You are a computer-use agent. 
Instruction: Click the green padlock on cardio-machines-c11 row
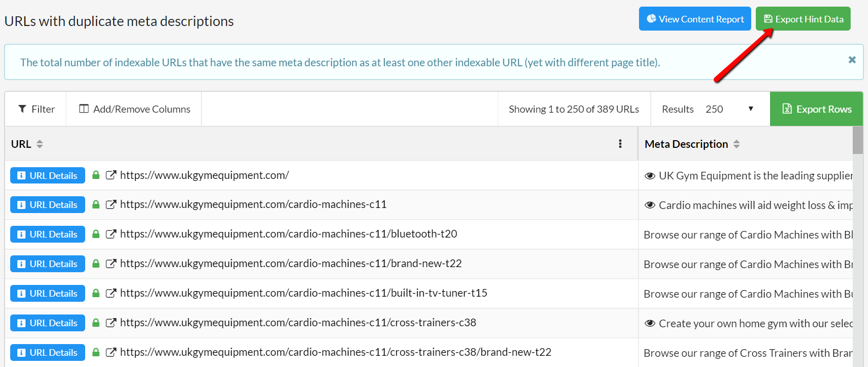coord(95,204)
